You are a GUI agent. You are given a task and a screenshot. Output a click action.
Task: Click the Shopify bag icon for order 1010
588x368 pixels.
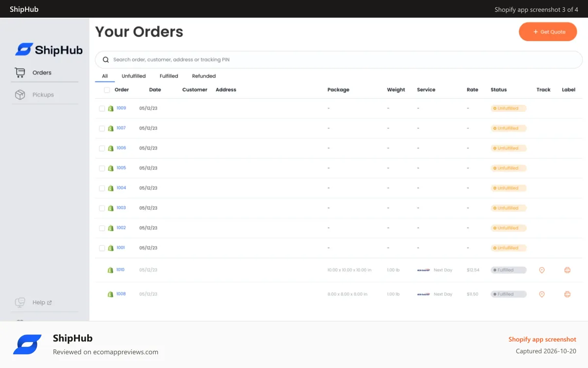(x=111, y=270)
